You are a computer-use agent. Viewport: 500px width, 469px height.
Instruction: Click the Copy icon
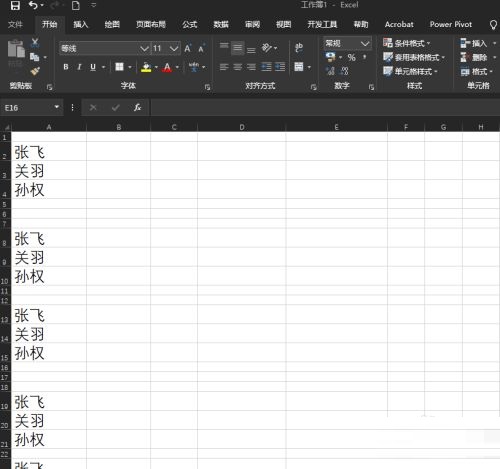[34, 57]
